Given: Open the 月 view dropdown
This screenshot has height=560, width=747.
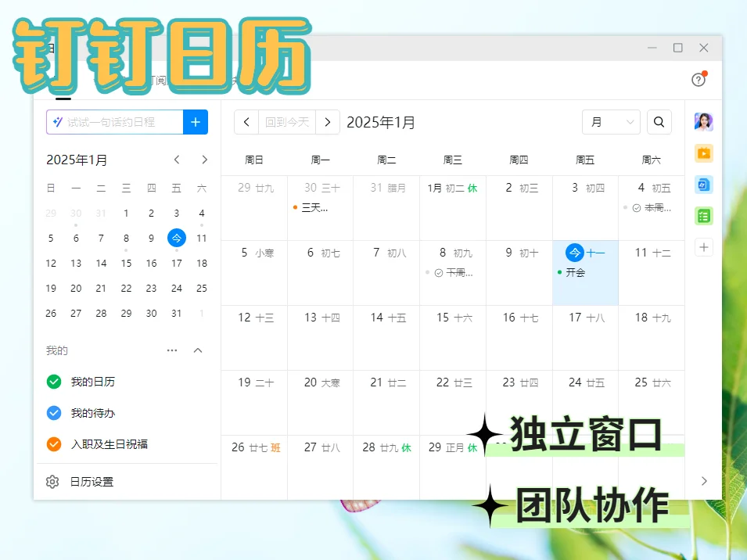Looking at the screenshot, I should 611,122.
